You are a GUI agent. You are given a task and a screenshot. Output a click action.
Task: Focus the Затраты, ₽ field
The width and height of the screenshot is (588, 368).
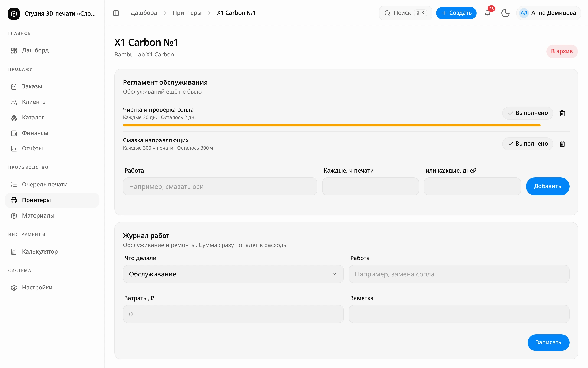click(233, 314)
